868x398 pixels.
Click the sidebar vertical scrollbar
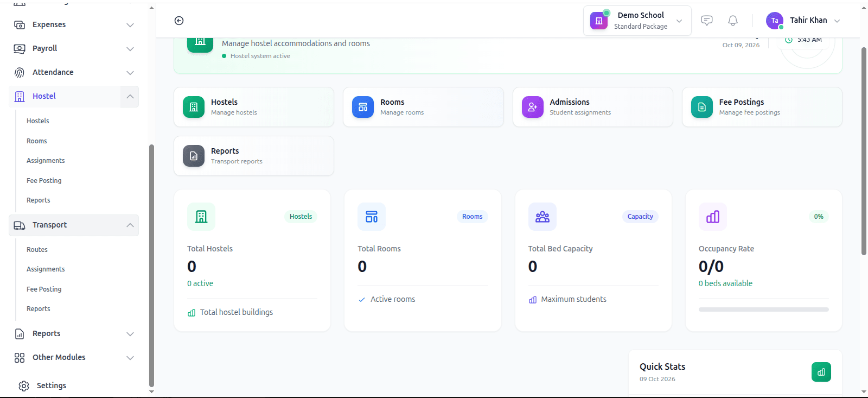151,266
